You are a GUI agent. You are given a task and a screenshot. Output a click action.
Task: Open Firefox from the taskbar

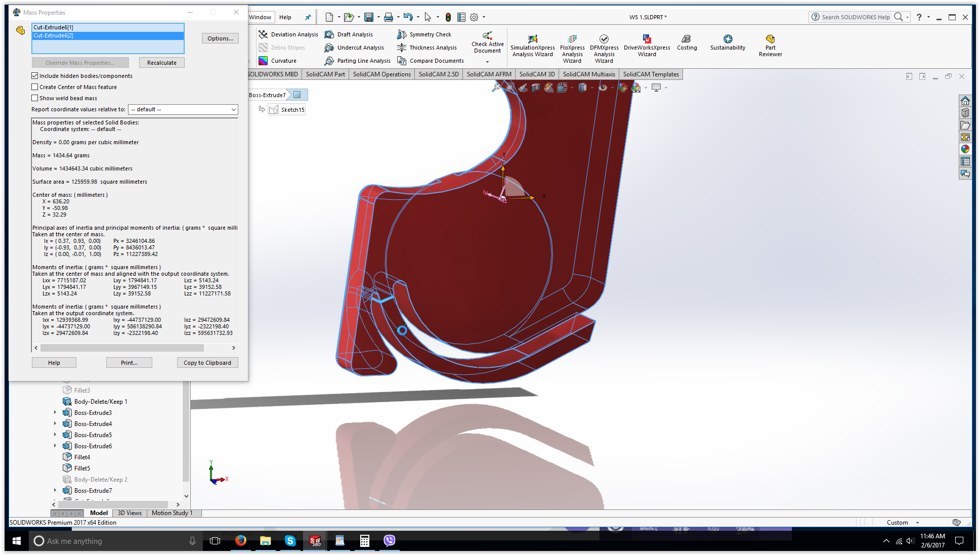[x=240, y=541]
